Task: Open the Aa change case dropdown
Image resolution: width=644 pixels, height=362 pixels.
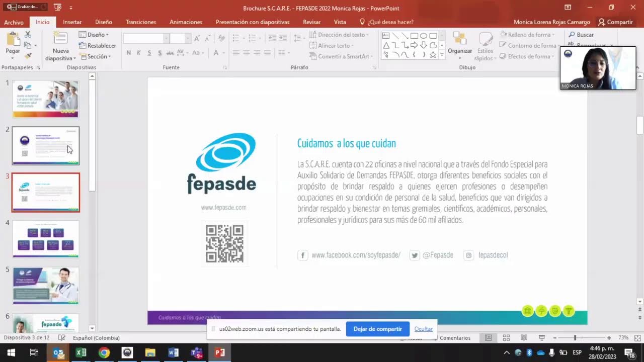Action: point(198,53)
